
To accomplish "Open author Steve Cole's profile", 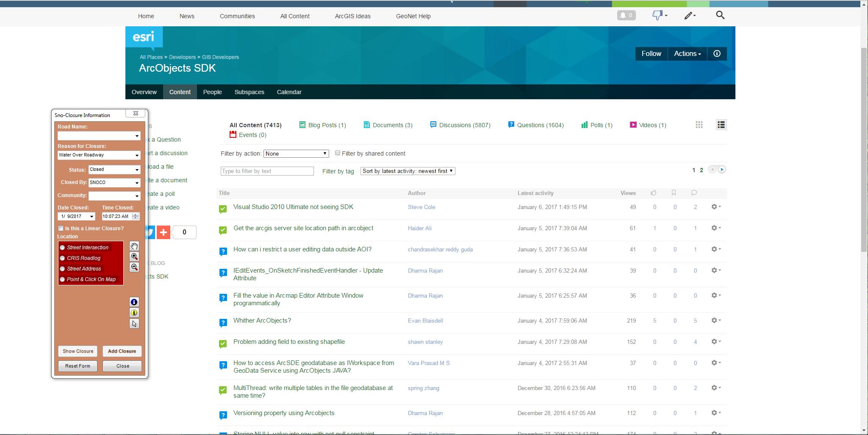I will pyautogui.click(x=422, y=207).
